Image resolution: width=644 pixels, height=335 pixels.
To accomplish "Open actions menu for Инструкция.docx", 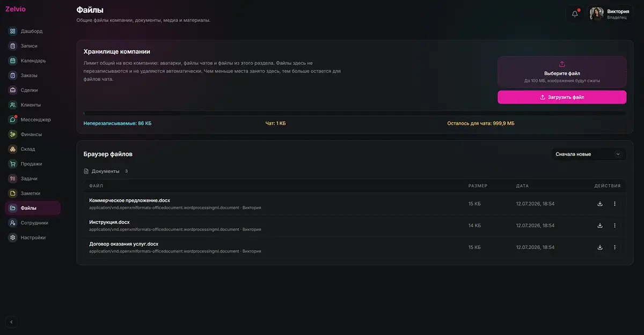I will pyautogui.click(x=615, y=226).
